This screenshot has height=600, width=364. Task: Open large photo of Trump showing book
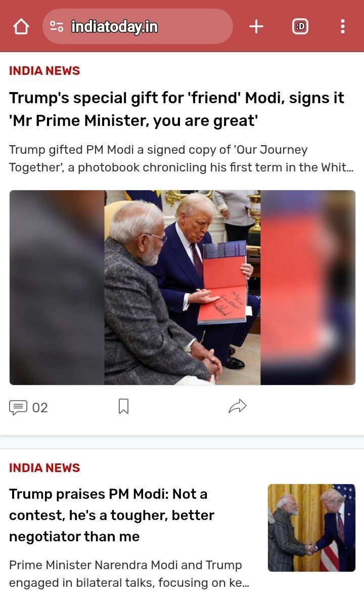tap(183, 287)
